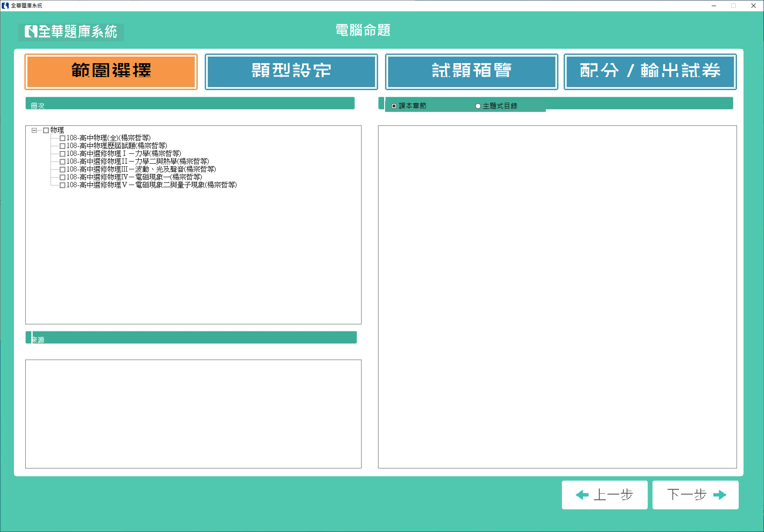Enable the 108-高中物理歷屆試題 checkbox
Screen dimensions: 764x532
(62, 146)
